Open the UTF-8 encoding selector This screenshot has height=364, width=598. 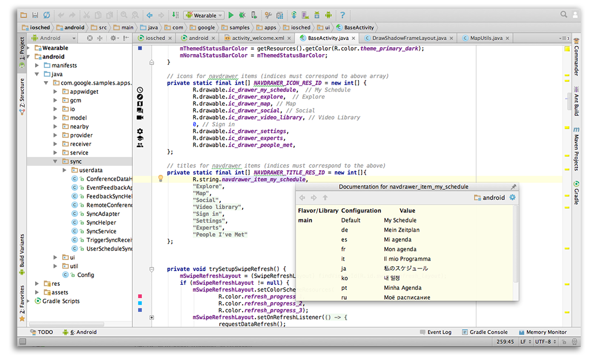click(545, 342)
